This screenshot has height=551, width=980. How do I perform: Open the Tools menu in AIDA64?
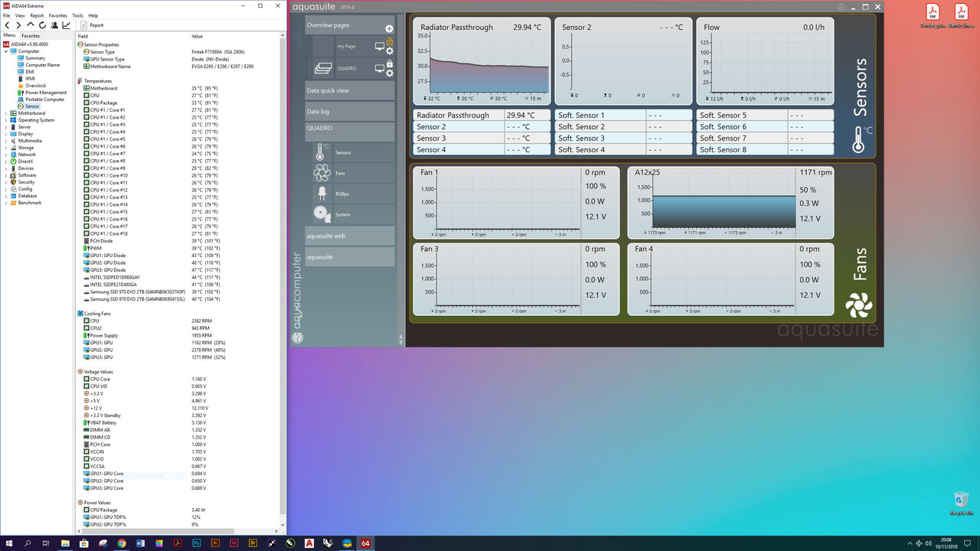tap(77, 15)
